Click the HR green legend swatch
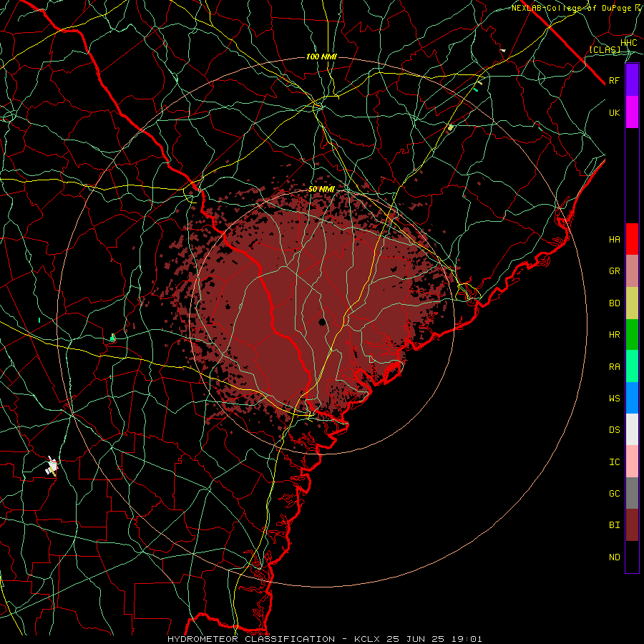 (632, 334)
